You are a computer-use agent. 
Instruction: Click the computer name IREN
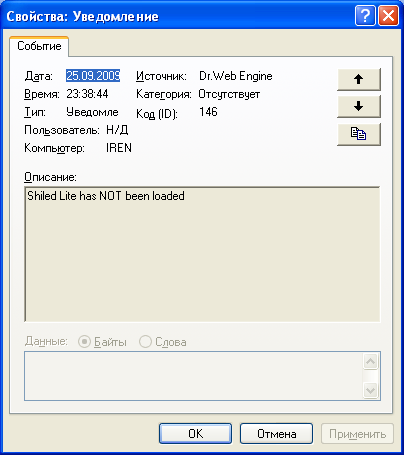(x=119, y=148)
